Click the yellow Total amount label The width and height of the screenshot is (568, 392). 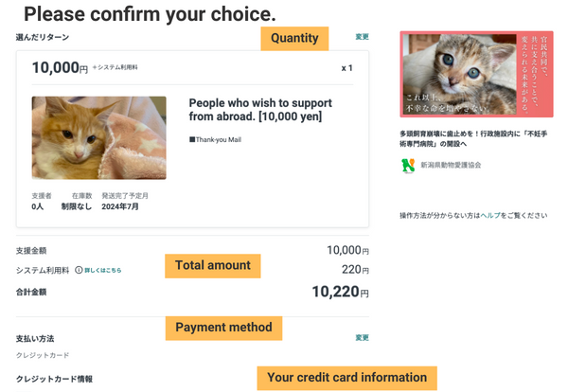point(213,266)
